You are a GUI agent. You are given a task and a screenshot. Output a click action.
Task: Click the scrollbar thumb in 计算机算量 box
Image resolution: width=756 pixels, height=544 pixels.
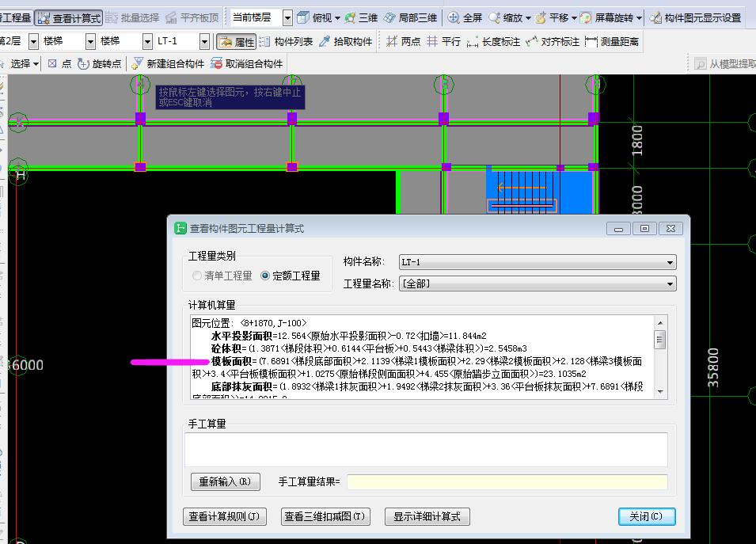pos(660,340)
